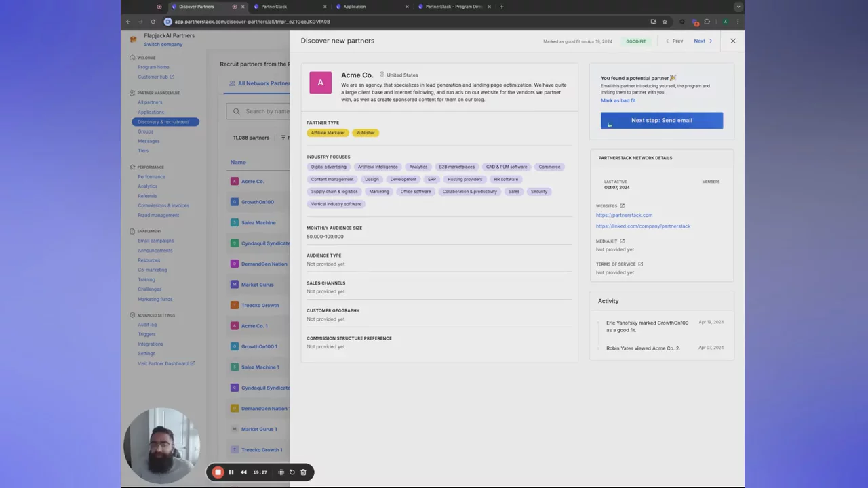The height and width of the screenshot is (488, 868).
Task: Go to the Prev partner
Action: pos(674,41)
